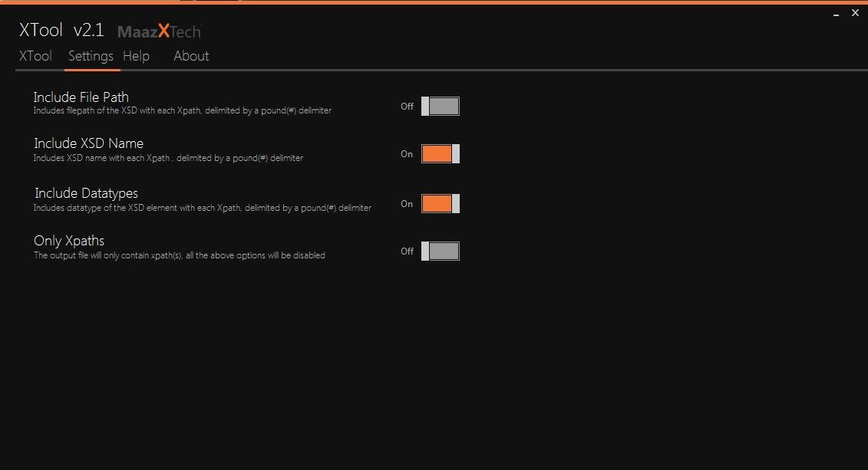Click the 'Off' label beside Only Xpaths

407,251
